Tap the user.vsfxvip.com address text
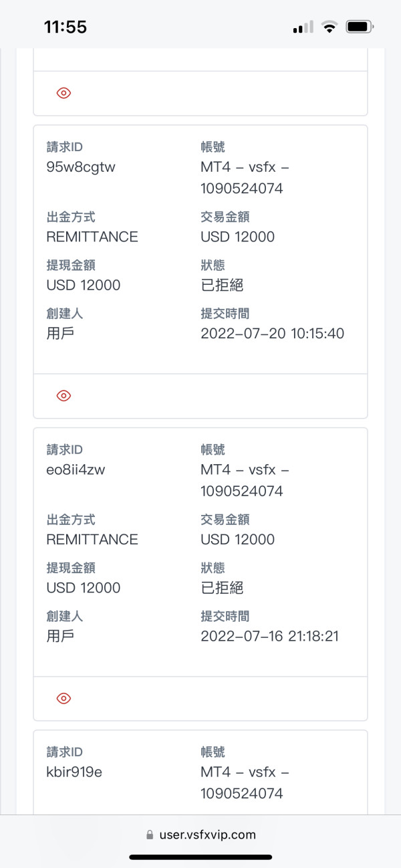This screenshot has height=868, width=401. [x=207, y=835]
